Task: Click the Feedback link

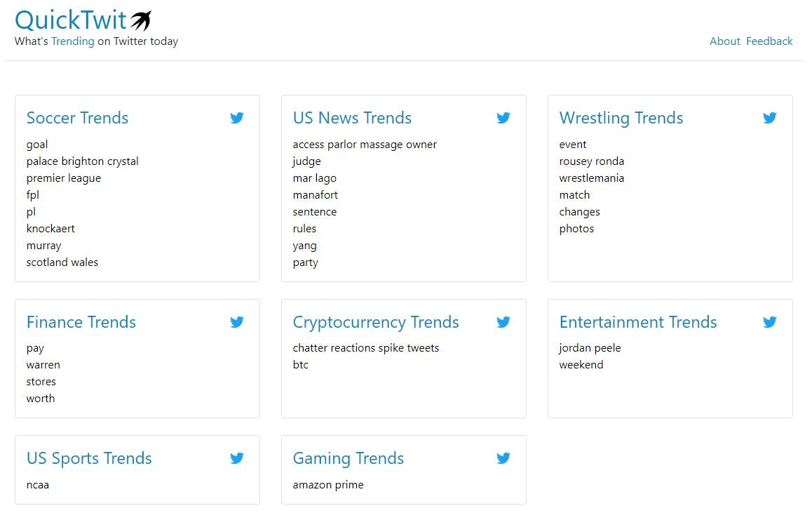Action: (x=769, y=41)
